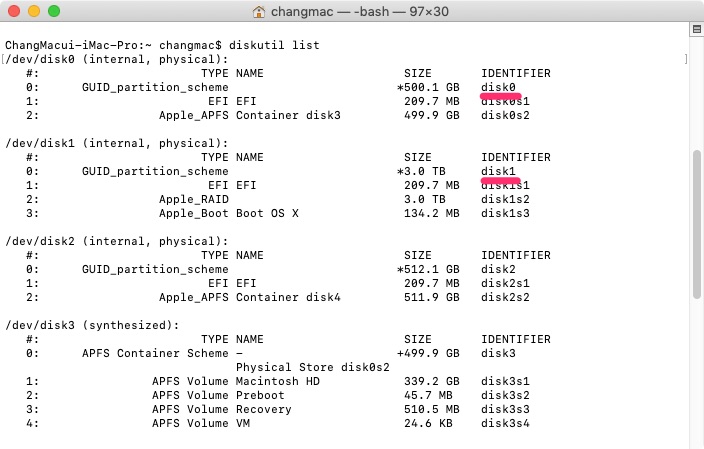Click the '*512.1 GB' size value
This screenshot has height=449, width=704.
coord(428,269)
